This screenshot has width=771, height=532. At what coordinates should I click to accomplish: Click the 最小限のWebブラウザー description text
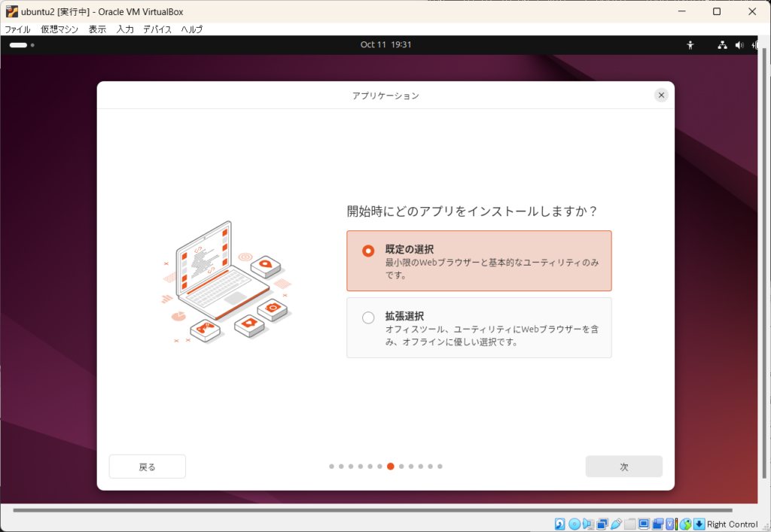[x=492, y=269]
